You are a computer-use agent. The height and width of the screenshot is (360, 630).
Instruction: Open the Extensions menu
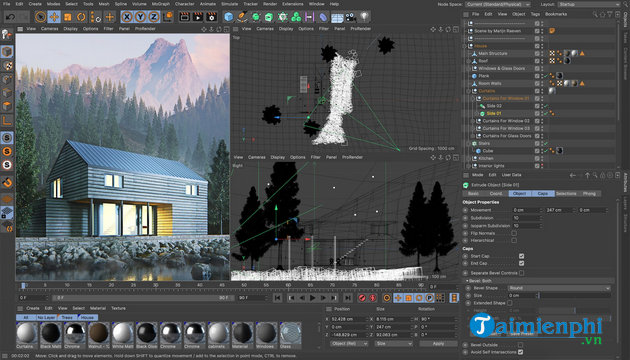click(x=292, y=4)
